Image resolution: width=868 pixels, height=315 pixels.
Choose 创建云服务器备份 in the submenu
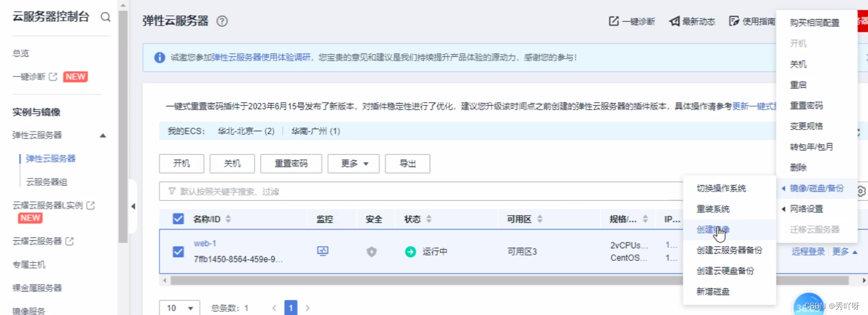click(730, 251)
